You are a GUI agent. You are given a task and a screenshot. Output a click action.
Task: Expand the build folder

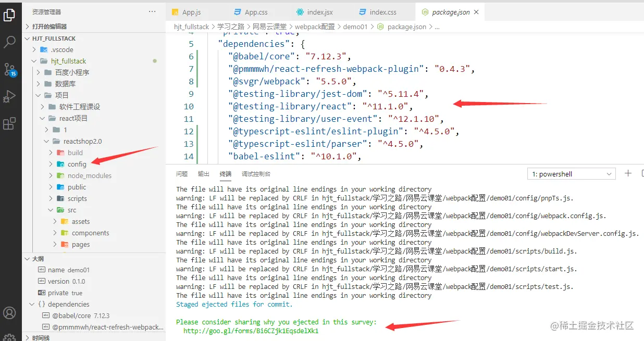coord(94,153)
